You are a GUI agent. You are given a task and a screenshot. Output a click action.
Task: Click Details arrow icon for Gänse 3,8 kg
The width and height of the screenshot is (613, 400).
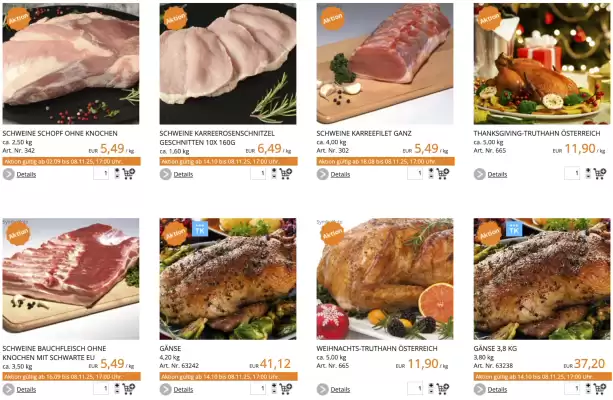[x=480, y=389]
